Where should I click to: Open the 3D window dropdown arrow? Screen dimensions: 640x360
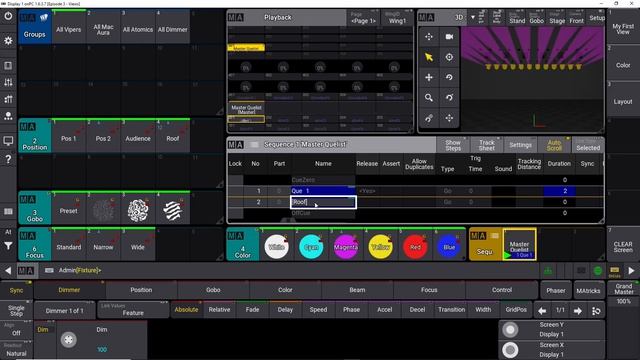pyautogui.click(x=473, y=18)
